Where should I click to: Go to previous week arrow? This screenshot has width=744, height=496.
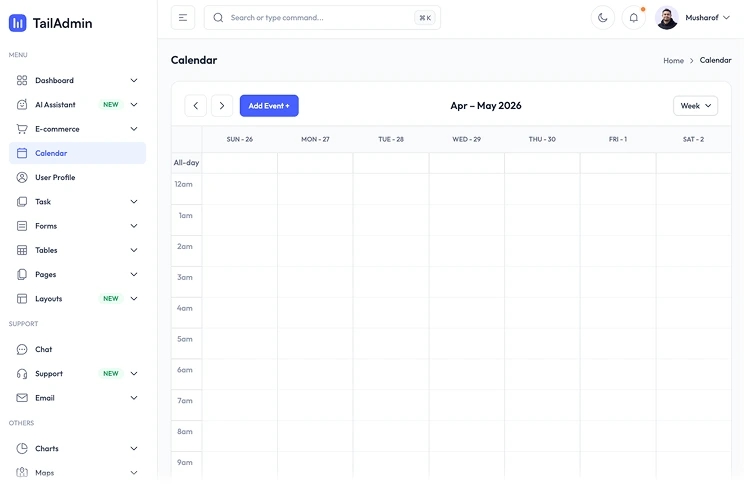point(195,106)
